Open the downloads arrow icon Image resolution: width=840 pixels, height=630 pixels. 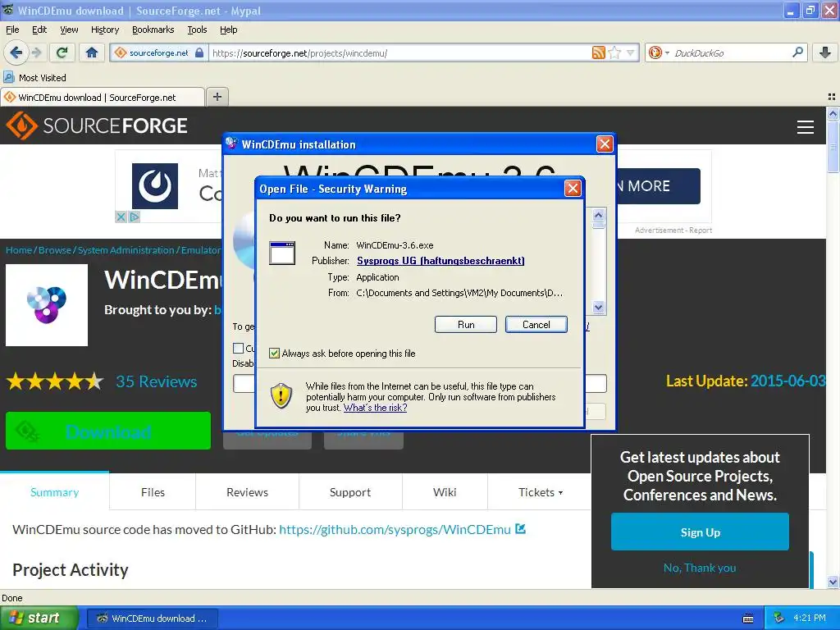(825, 52)
